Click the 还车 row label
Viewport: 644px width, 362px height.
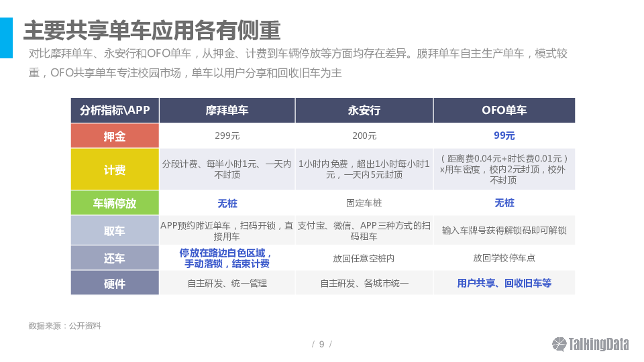pos(115,258)
